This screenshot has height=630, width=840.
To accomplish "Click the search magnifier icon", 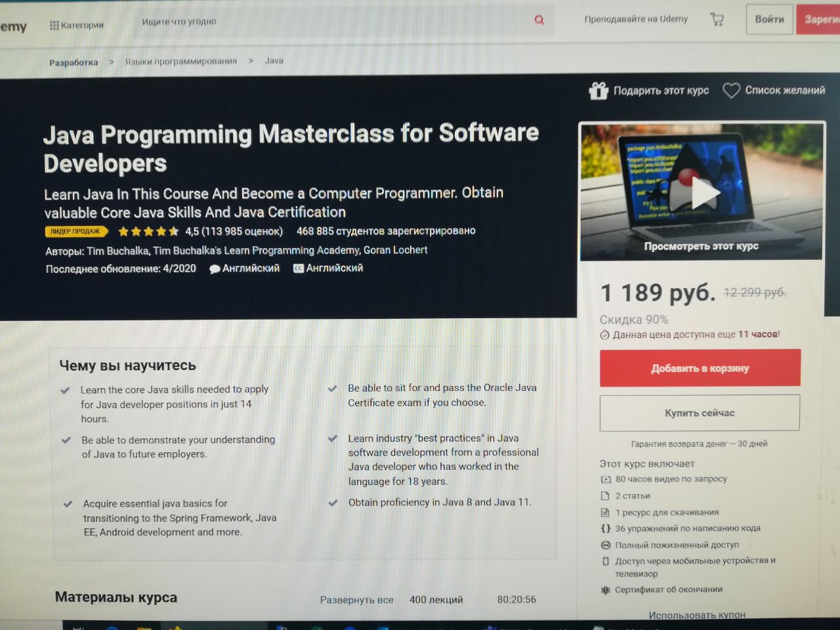I will [x=539, y=20].
